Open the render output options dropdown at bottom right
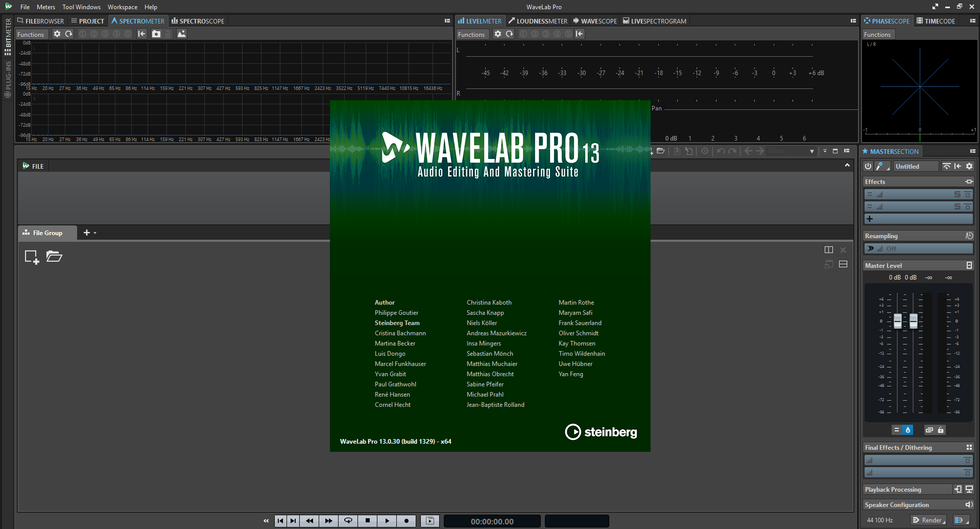 click(x=961, y=520)
